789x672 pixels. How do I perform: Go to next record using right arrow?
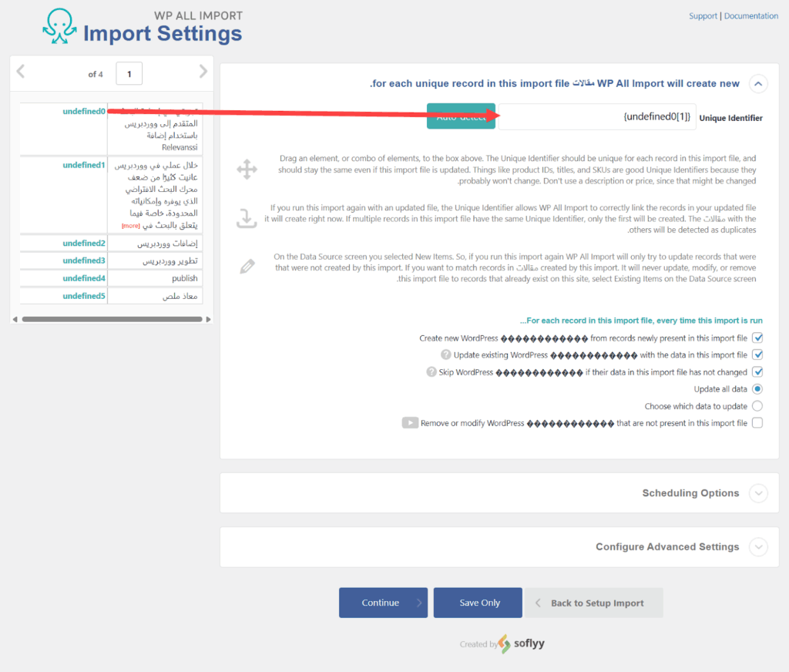click(203, 72)
